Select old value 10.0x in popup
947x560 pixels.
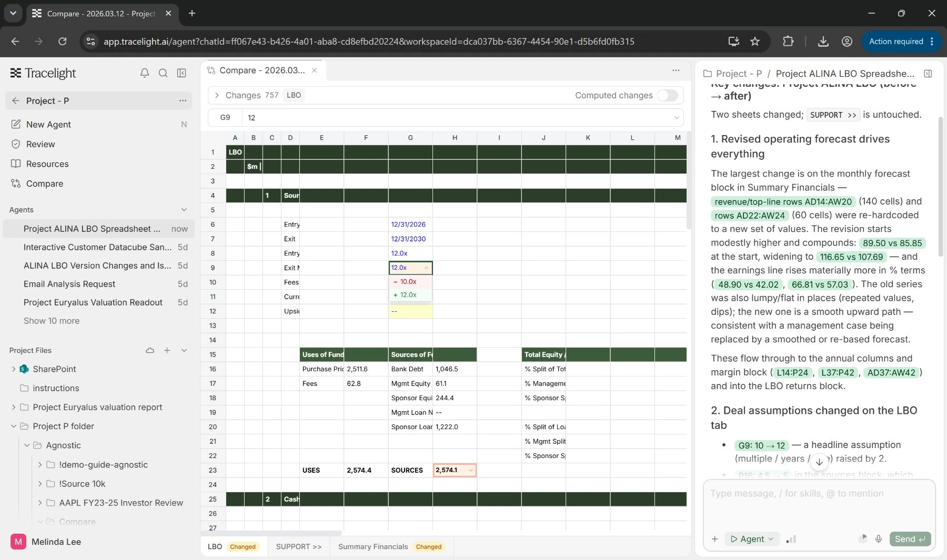click(x=410, y=282)
